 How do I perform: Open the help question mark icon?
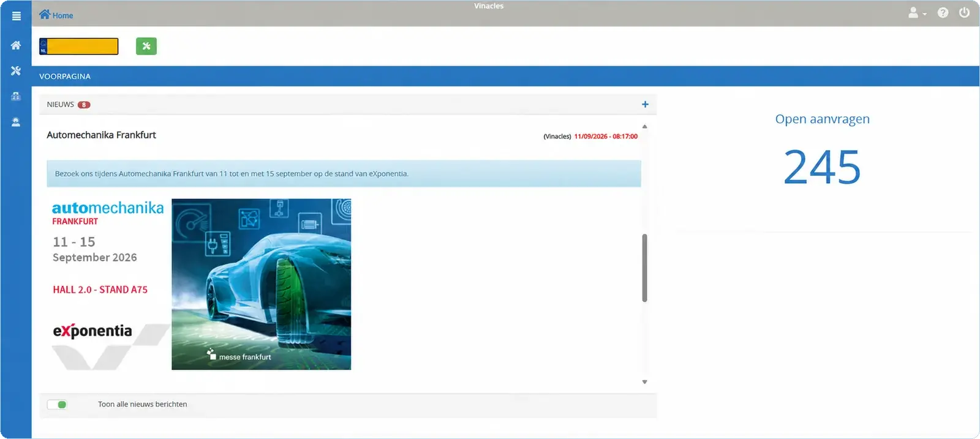tap(943, 13)
